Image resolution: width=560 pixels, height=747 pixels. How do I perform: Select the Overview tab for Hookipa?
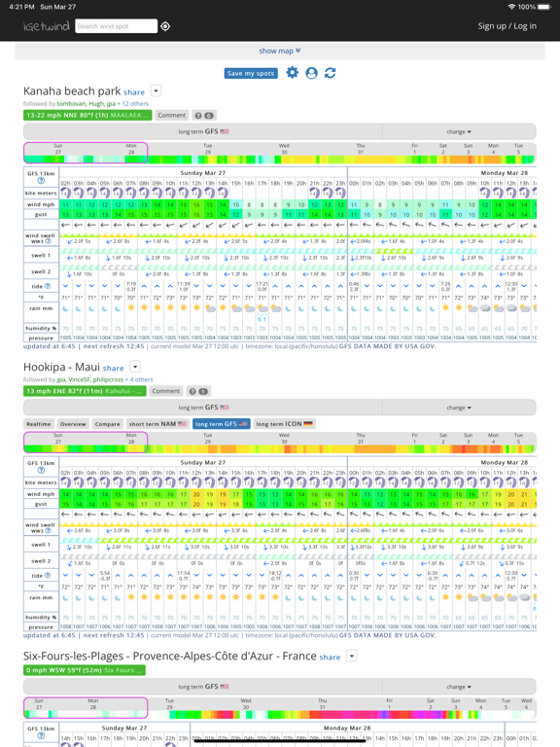pos(73,424)
